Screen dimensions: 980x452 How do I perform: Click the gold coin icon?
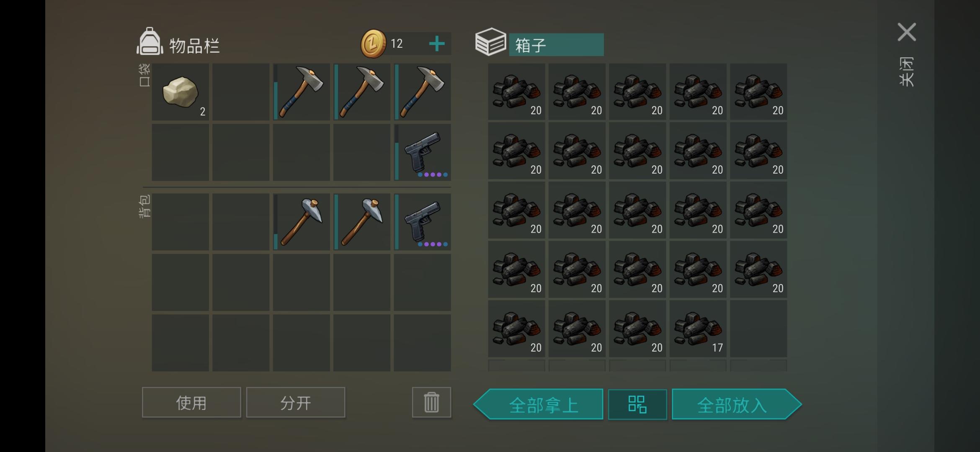pos(373,44)
